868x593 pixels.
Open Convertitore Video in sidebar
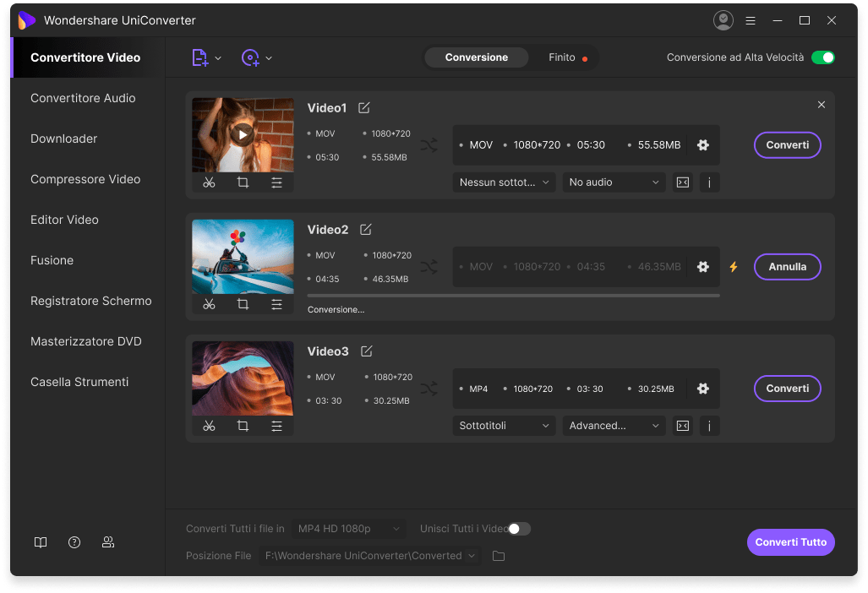coord(87,57)
